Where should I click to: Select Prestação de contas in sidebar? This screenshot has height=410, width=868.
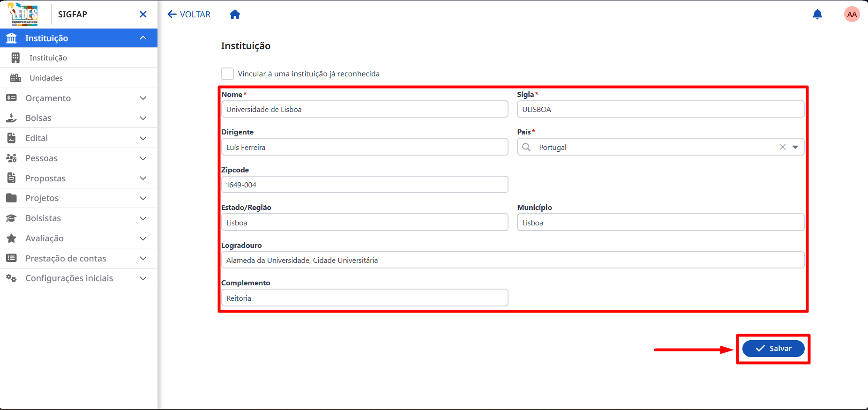pyautogui.click(x=79, y=258)
